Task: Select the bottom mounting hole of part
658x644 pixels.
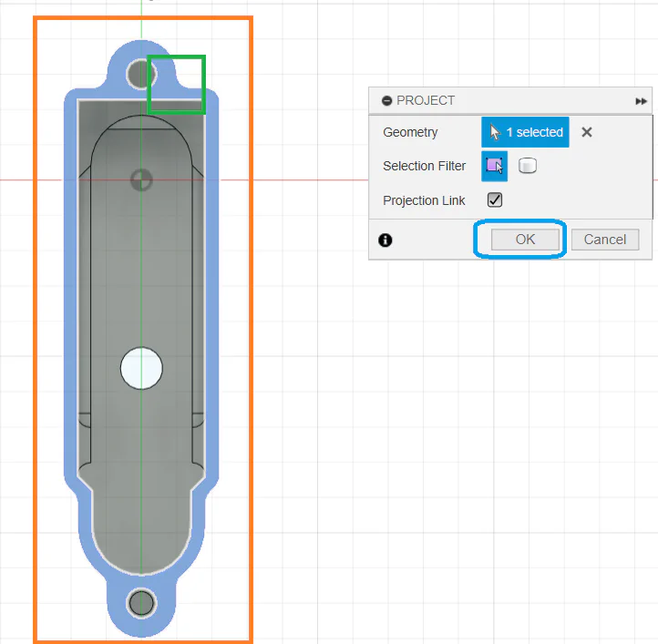Action: point(141,603)
